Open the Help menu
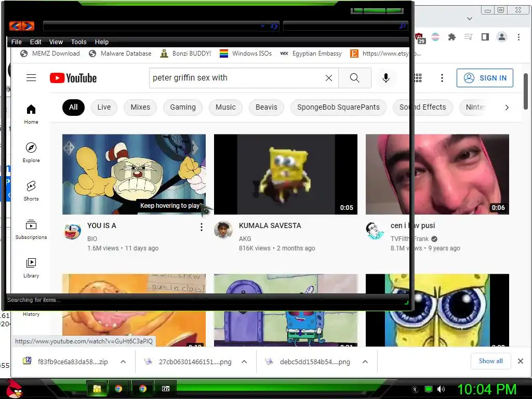The height and width of the screenshot is (399, 532). point(101,42)
